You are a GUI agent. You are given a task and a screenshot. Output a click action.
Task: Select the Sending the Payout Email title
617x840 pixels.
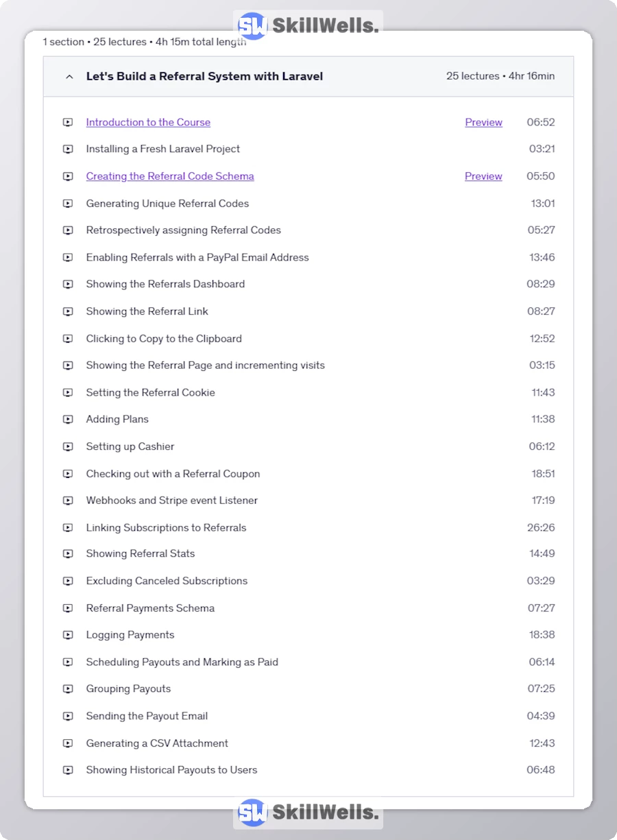coord(147,716)
